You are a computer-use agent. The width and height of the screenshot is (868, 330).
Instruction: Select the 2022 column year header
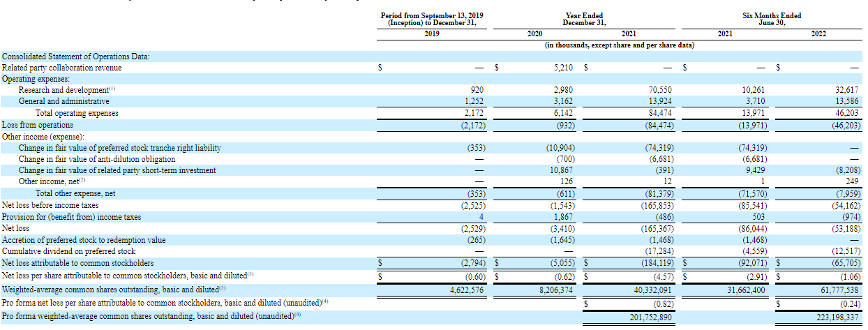click(x=819, y=33)
